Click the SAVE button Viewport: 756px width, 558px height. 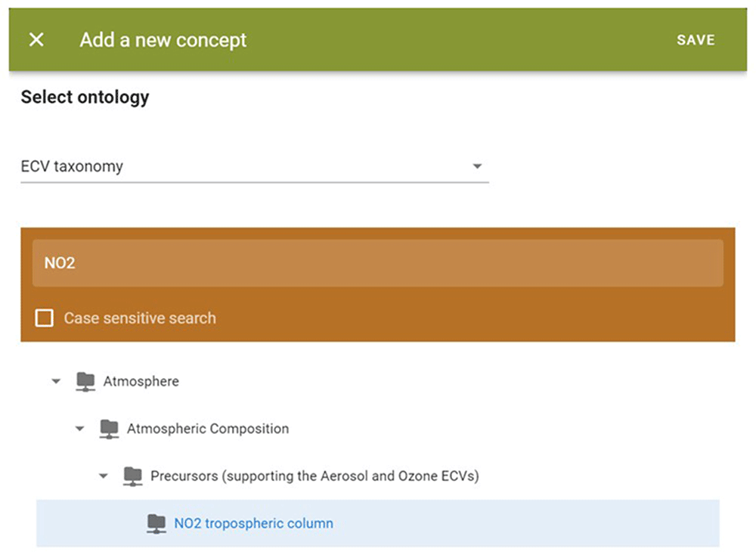click(x=696, y=40)
